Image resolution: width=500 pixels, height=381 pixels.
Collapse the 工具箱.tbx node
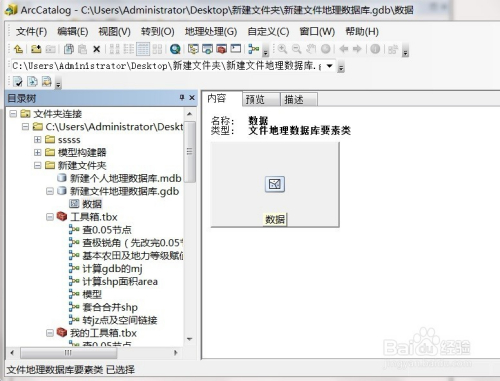pos(50,217)
